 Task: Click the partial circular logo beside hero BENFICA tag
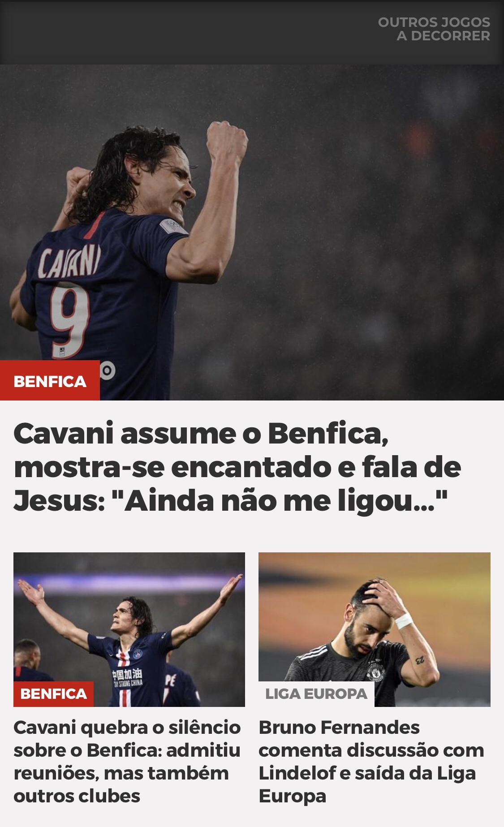(108, 370)
